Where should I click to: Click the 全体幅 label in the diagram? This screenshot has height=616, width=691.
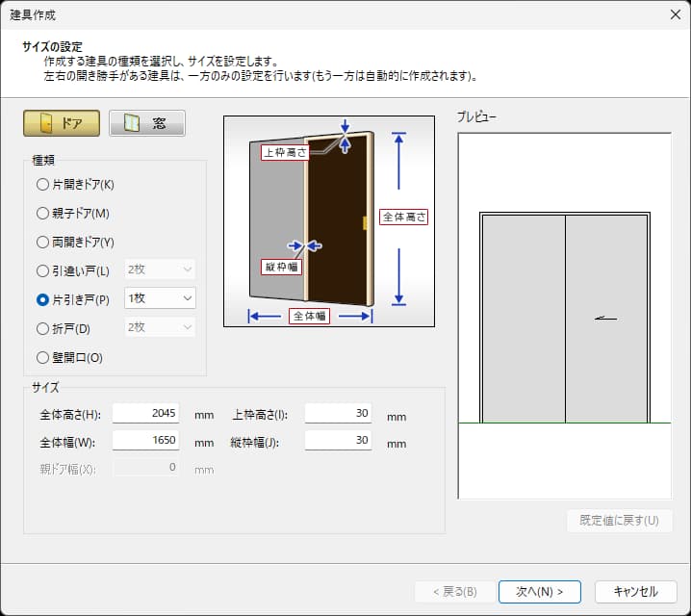coord(309,316)
